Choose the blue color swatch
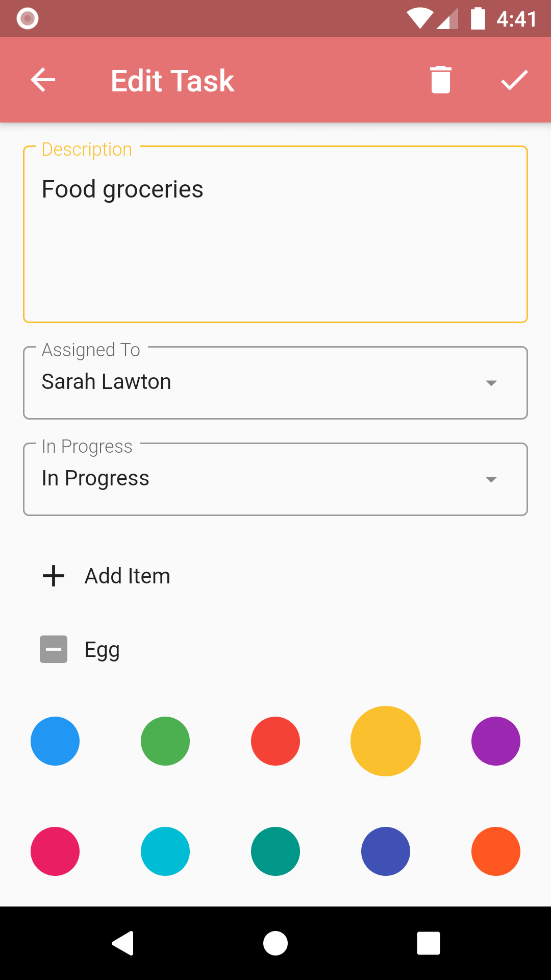Viewport: 551px width, 980px height. (55, 741)
